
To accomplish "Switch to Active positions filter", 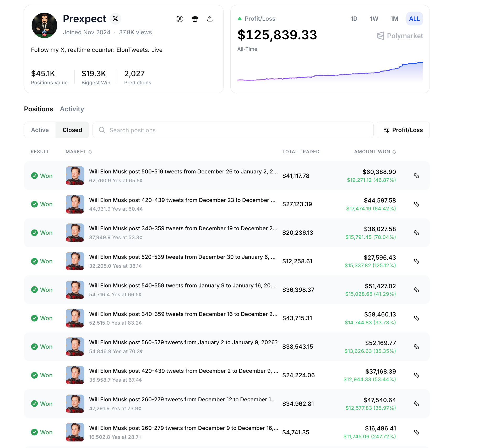I will click(40, 130).
